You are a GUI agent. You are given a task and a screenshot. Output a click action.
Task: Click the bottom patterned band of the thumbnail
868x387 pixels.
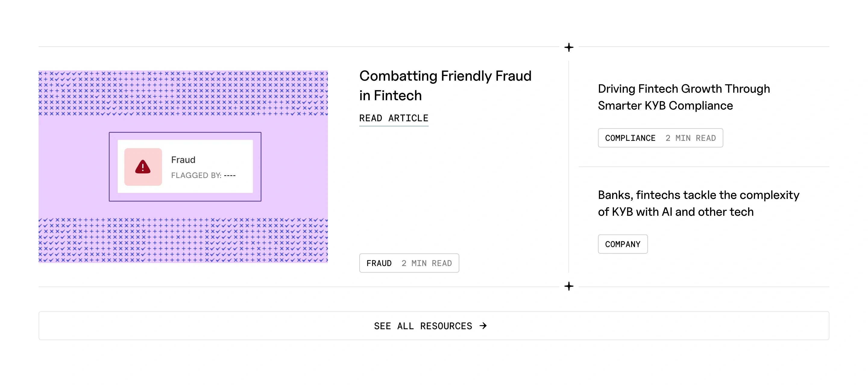point(183,240)
